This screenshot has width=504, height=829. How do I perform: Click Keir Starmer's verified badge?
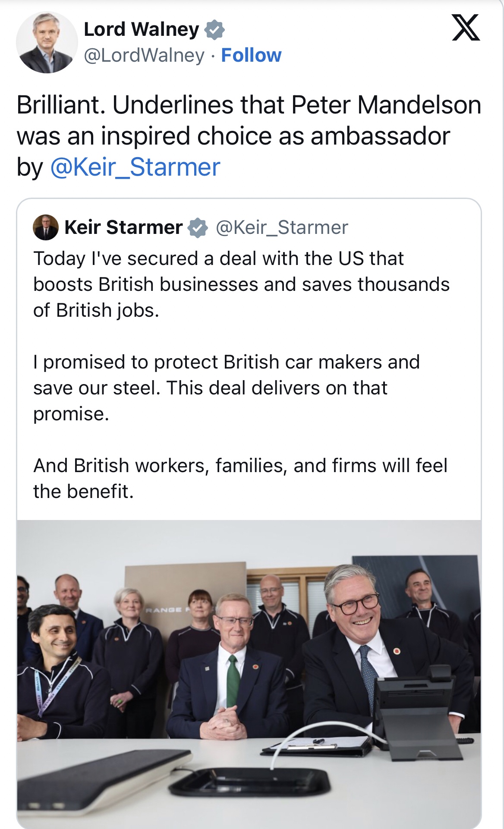pyautogui.click(x=198, y=228)
